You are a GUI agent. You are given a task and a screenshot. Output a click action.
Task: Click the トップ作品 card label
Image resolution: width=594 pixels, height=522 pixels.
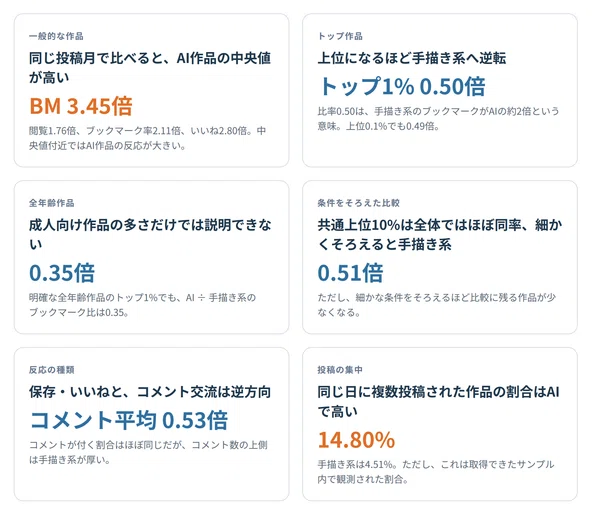340,36
